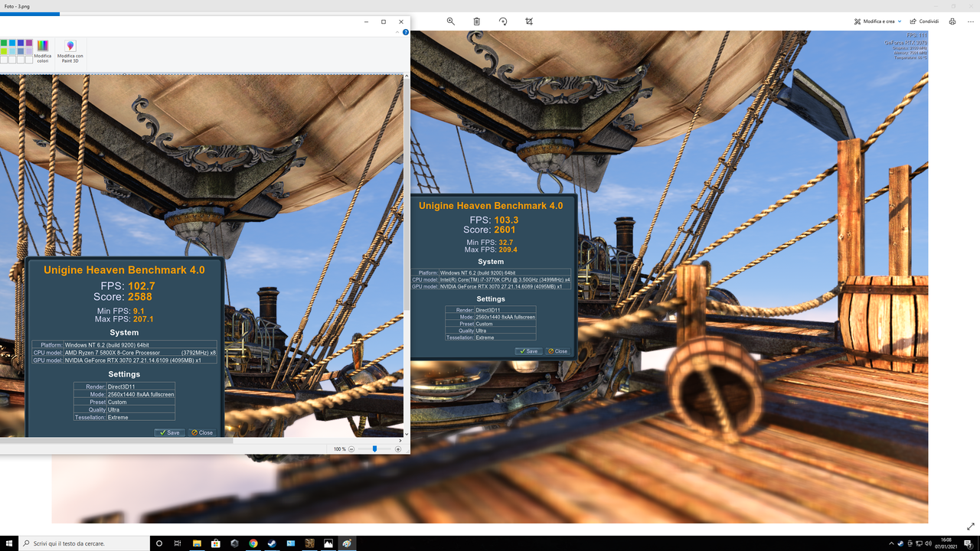Click Score 2588 in Paint image

[140, 296]
